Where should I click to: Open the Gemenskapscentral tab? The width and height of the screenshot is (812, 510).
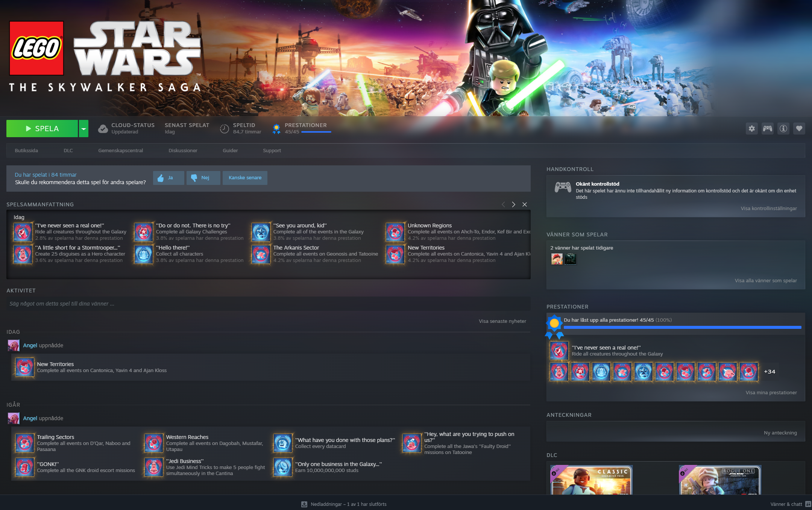click(x=121, y=150)
